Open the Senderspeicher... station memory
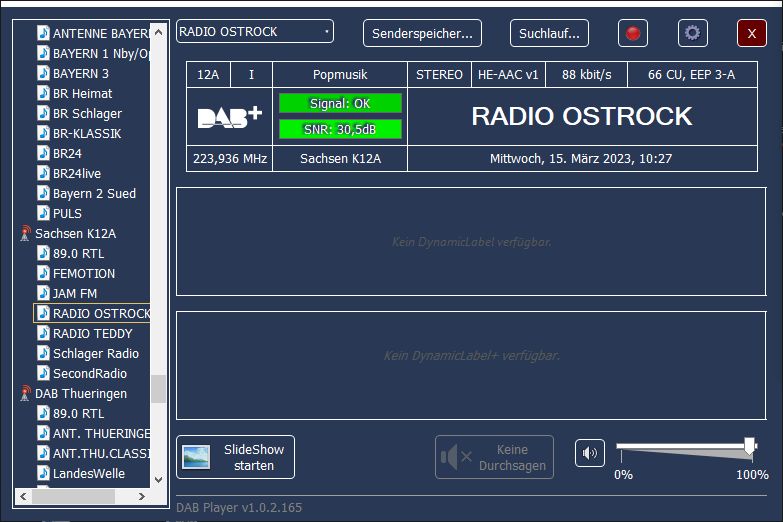783x522 pixels. (x=422, y=33)
